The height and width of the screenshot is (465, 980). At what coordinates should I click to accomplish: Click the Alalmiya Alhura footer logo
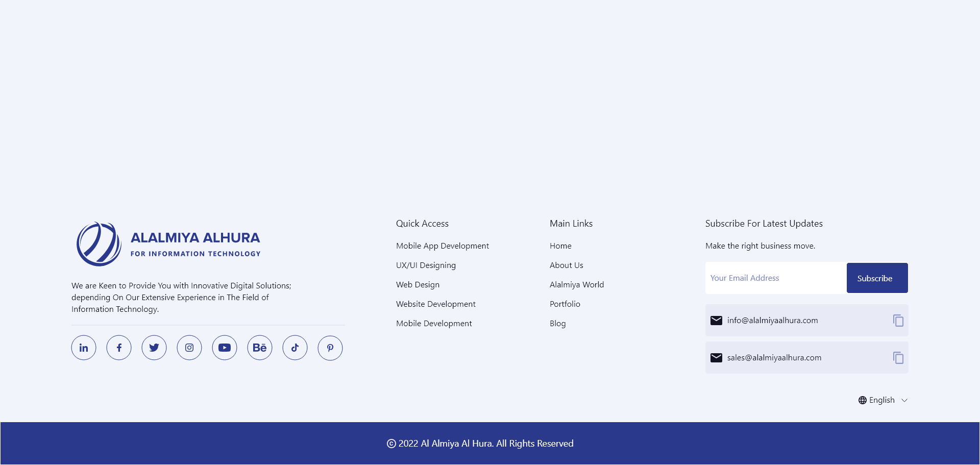[168, 244]
